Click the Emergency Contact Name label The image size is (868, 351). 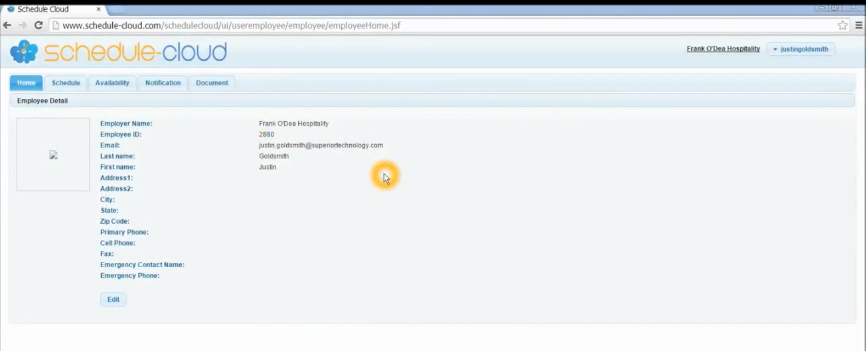[x=142, y=265]
